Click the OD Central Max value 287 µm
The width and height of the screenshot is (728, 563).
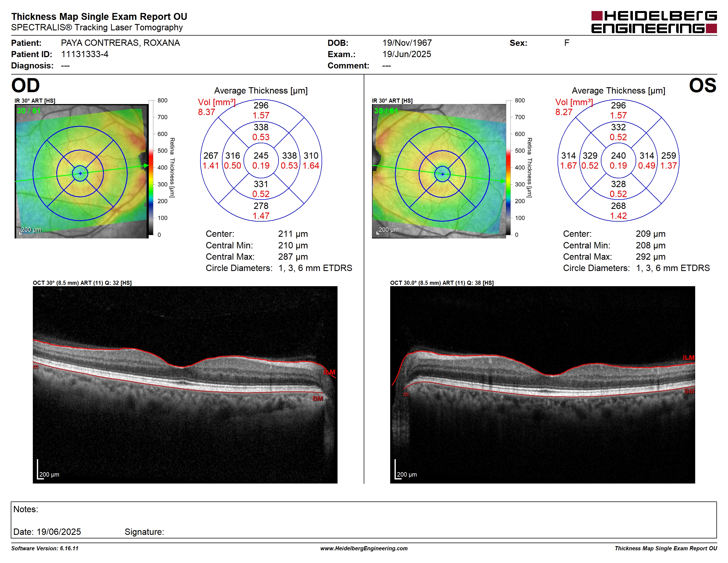(x=293, y=257)
